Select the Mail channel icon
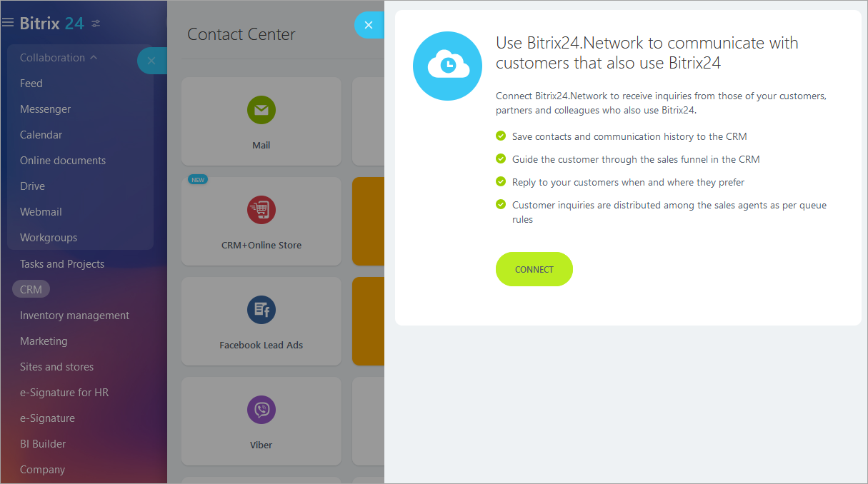The height and width of the screenshot is (484, 868). point(261,110)
